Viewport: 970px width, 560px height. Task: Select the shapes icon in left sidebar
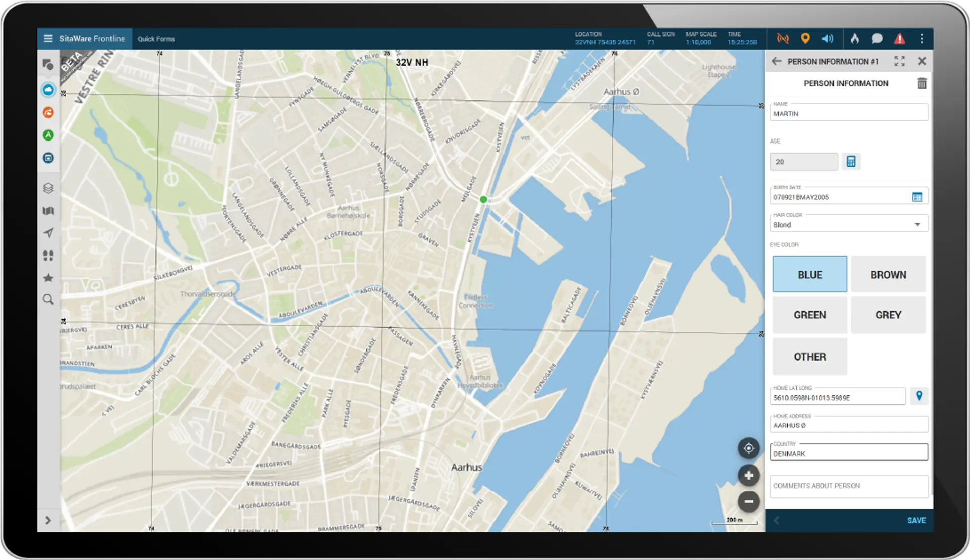(48, 65)
